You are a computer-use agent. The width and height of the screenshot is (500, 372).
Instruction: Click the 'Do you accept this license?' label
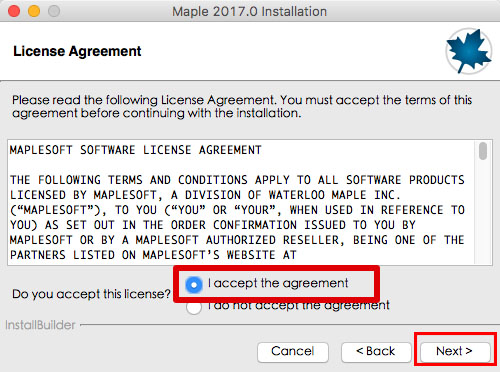tap(91, 294)
